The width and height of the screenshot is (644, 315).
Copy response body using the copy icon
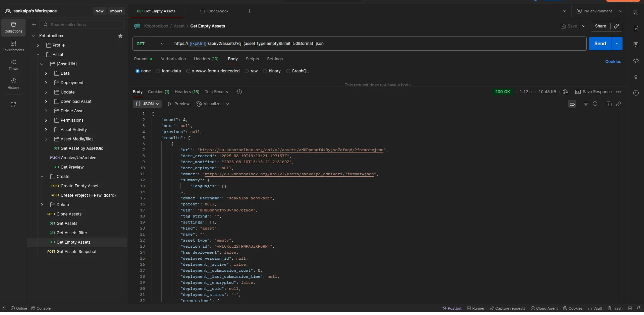[x=609, y=104]
